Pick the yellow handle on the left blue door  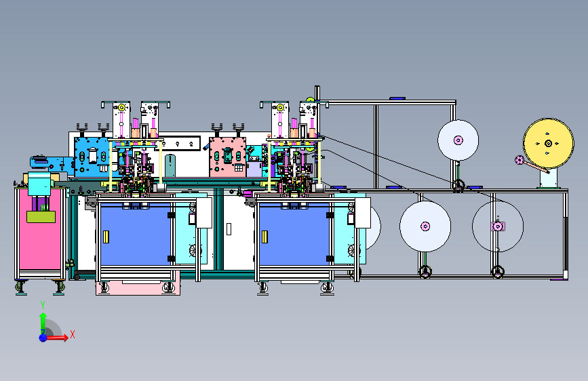coord(106,237)
